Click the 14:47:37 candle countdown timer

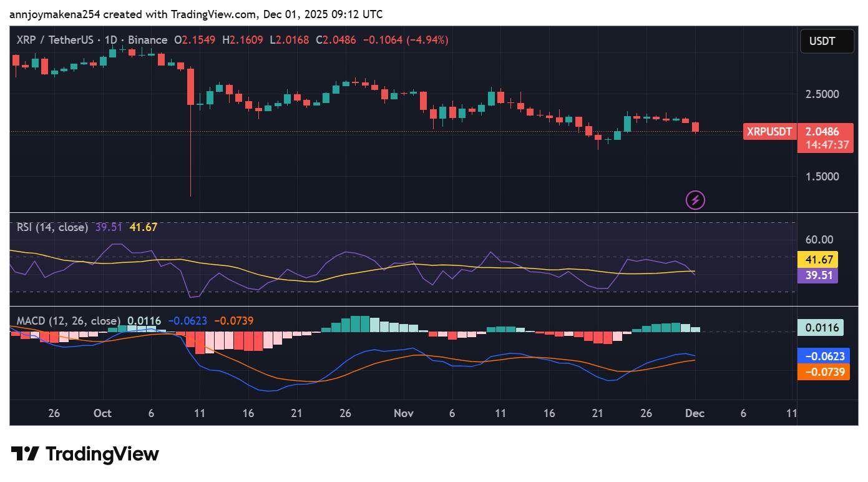coord(826,145)
